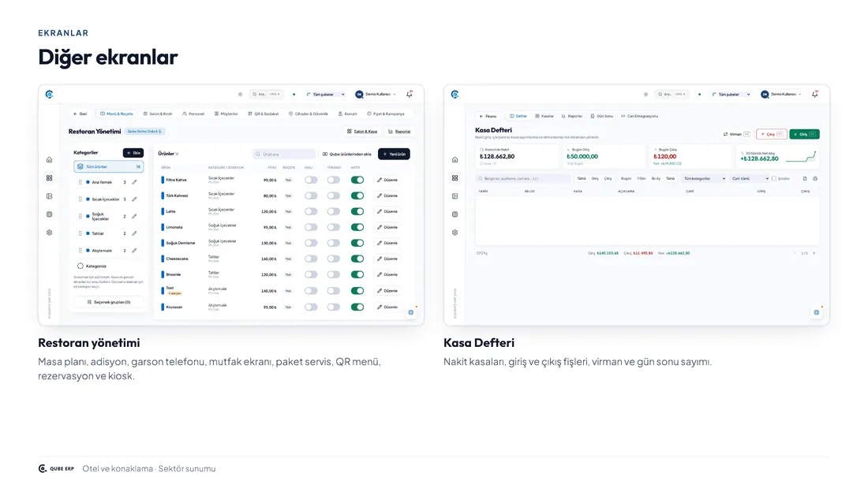This screenshot has height=488, width=868.
Task: Enable the Tükendi toggle for Brownie
Action: pos(333,274)
